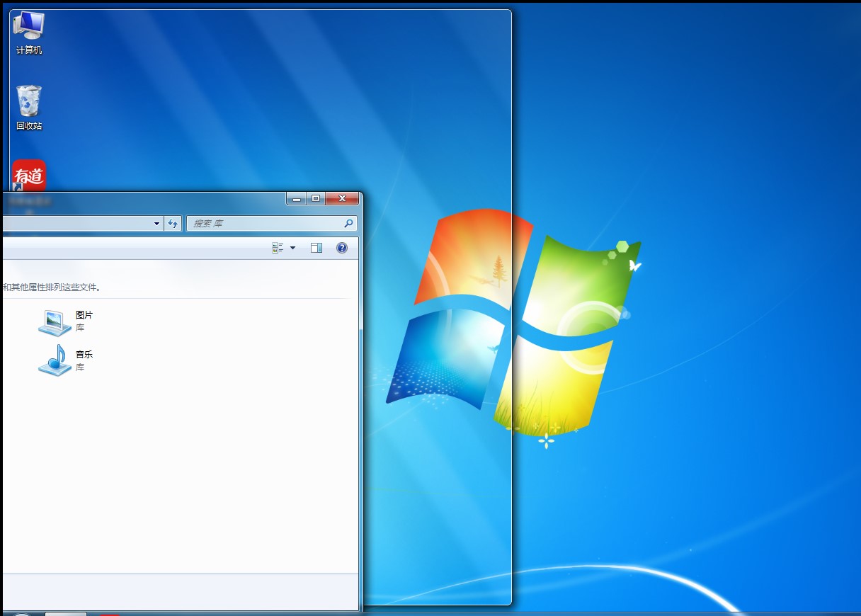Open the 图片 library
Screen dimensions: 861x616
pos(55,321)
